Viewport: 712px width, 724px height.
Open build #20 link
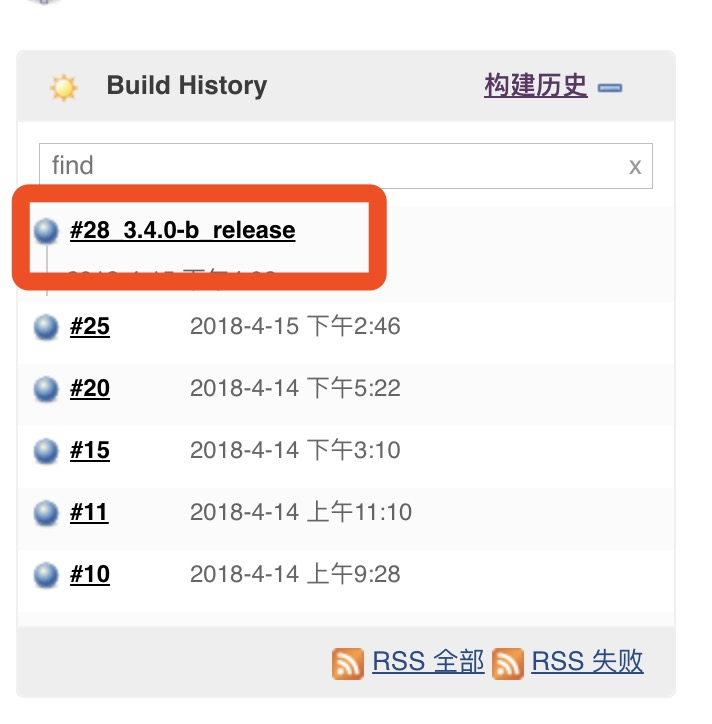[x=90, y=388]
